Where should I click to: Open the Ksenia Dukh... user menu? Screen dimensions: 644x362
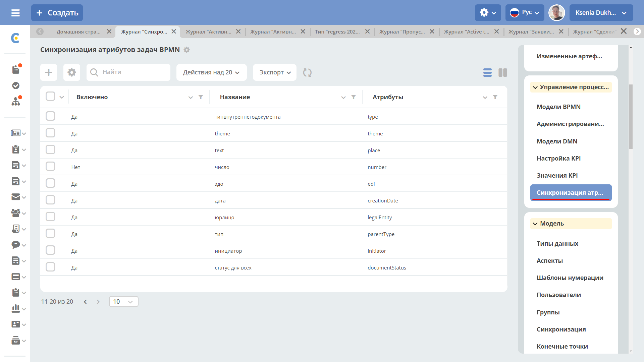click(x=601, y=13)
